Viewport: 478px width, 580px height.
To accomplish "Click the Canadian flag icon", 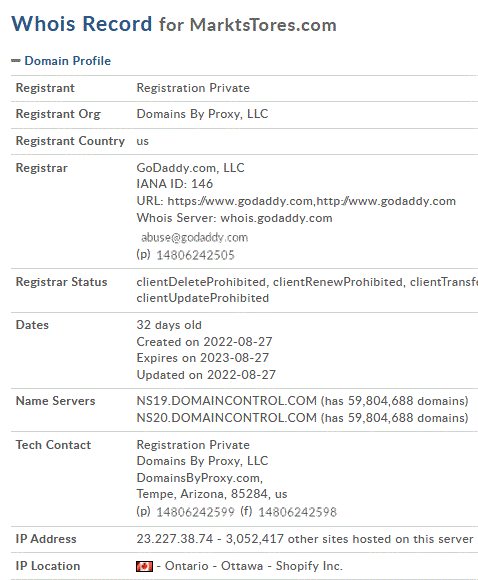I will (144, 566).
